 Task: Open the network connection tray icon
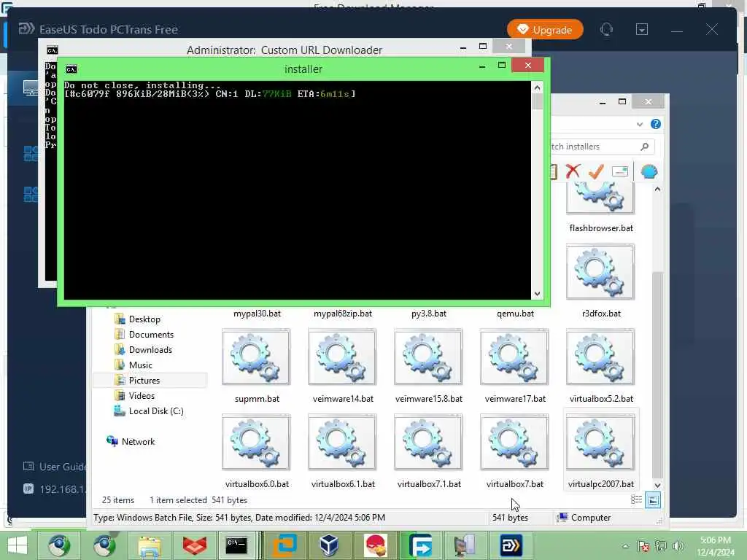pos(661,546)
